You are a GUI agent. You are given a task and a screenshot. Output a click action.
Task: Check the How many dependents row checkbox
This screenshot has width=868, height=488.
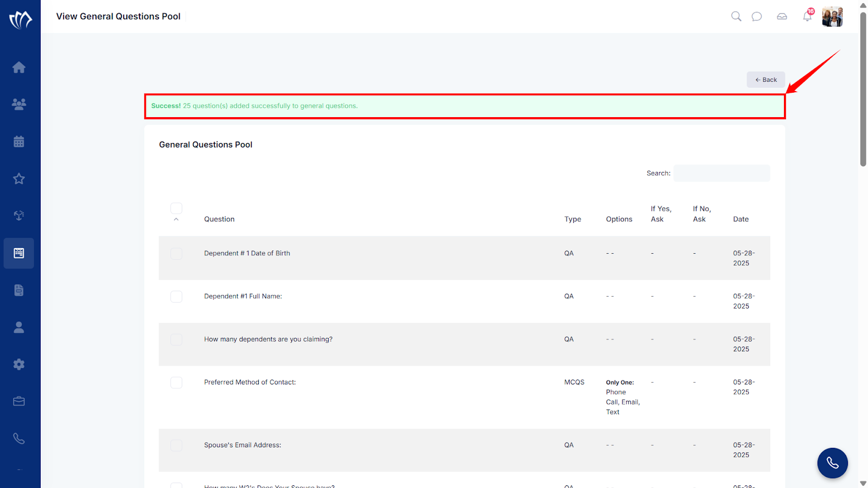pyautogui.click(x=176, y=339)
